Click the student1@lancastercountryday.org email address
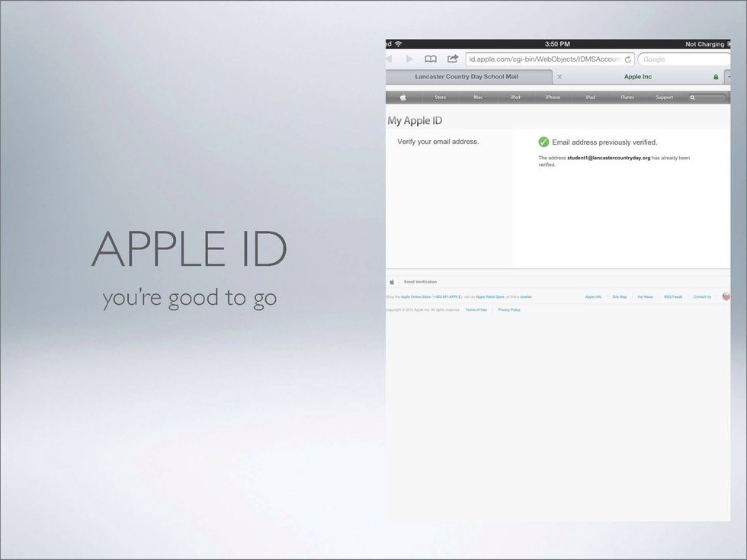The width and height of the screenshot is (747, 560). click(x=609, y=158)
